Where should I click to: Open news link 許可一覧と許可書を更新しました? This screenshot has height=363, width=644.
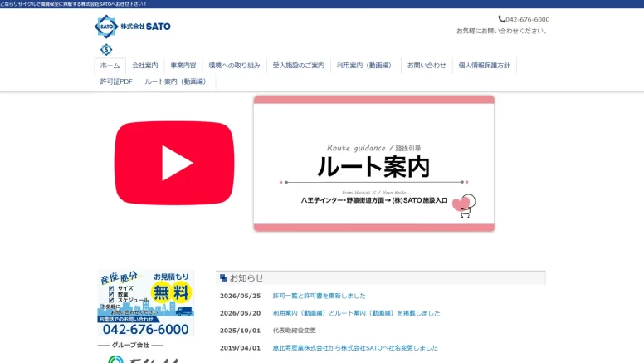tap(320, 296)
